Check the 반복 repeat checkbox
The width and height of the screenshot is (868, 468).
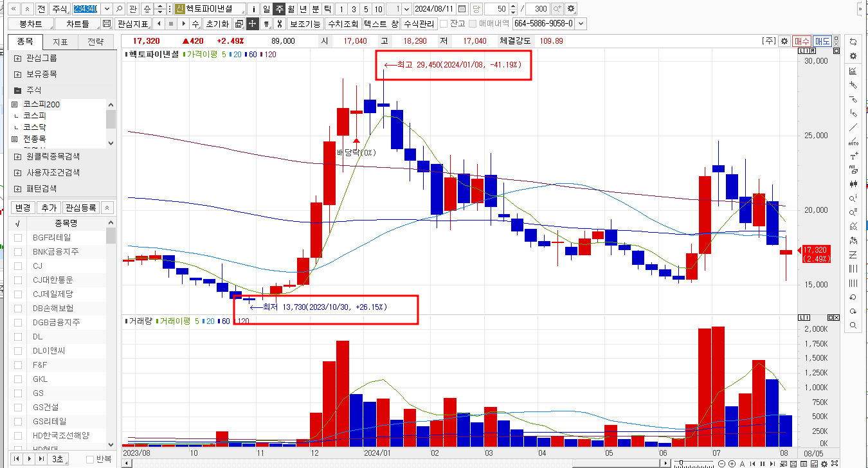[90, 459]
